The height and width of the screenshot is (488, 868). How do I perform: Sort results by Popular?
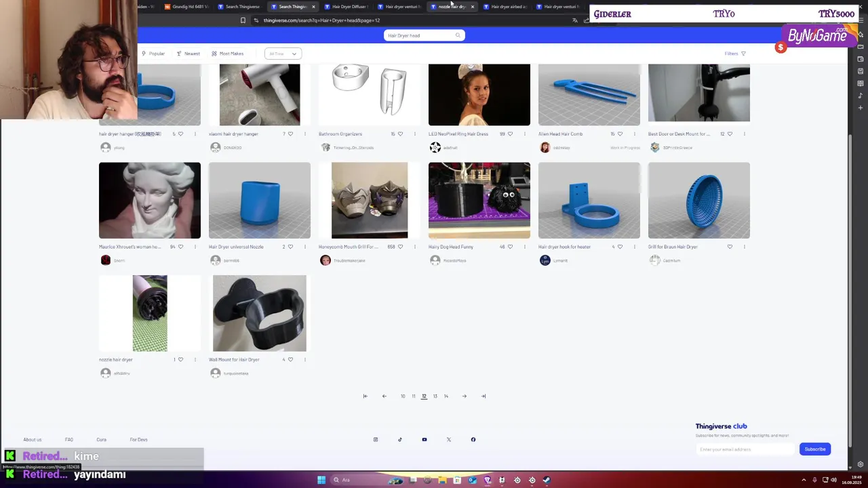[x=153, y=54]
